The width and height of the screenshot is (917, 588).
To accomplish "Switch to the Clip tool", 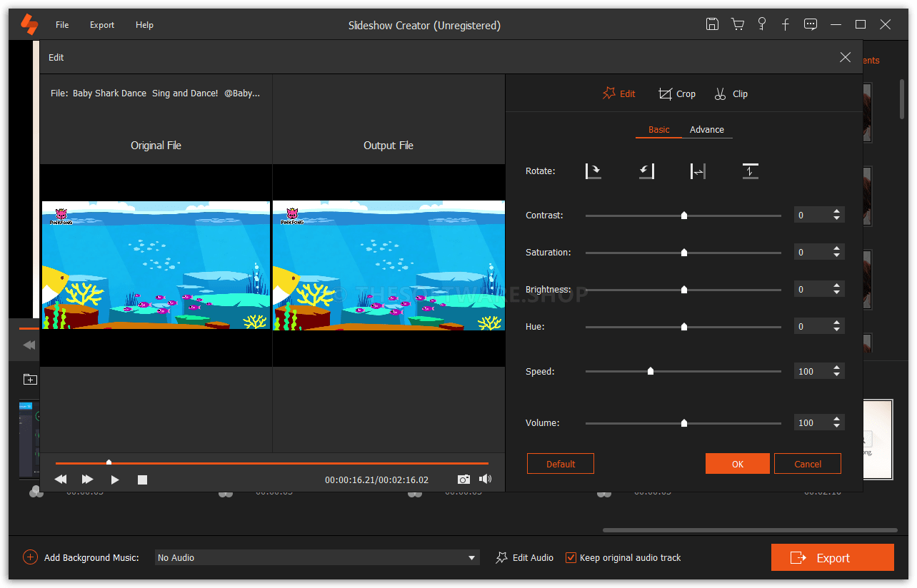I will [x=731, y=93].
